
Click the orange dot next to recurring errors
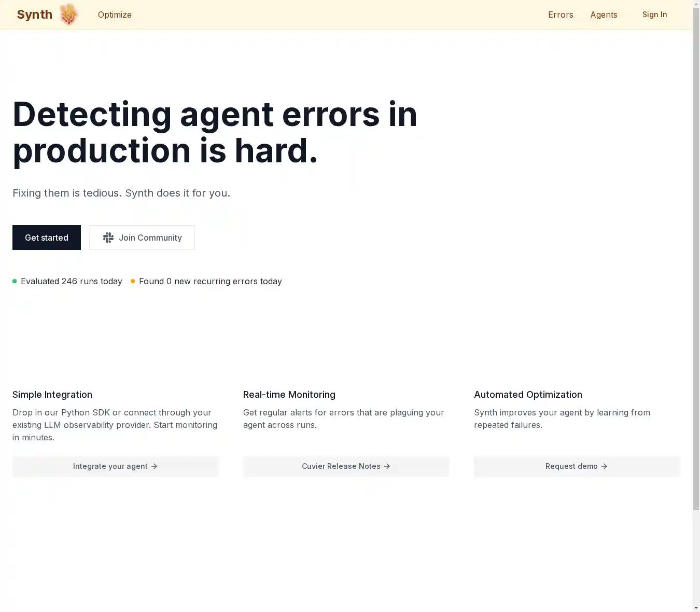pos(133,281)
